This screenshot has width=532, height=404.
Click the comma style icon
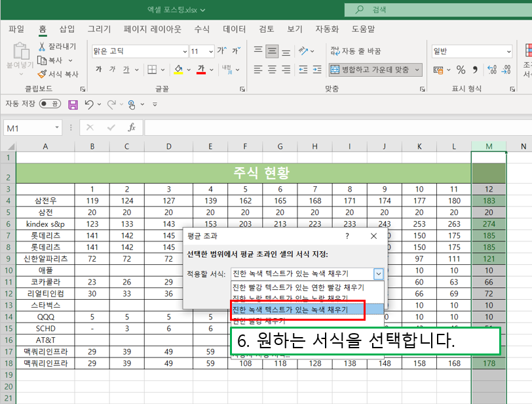tap(475, 70)
